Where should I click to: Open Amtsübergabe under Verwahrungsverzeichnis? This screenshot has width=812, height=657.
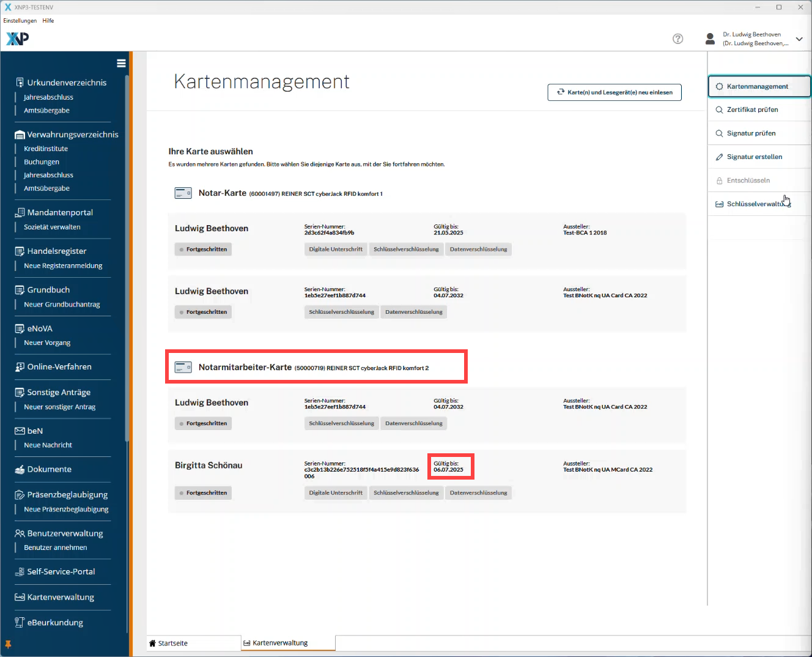pos(46,188)
